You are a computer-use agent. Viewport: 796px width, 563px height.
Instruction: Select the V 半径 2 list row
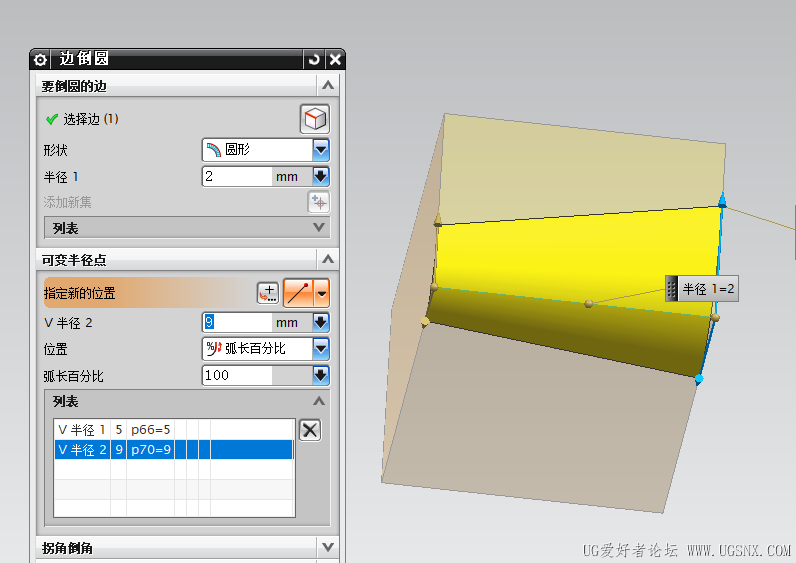[x=174, y=450]
